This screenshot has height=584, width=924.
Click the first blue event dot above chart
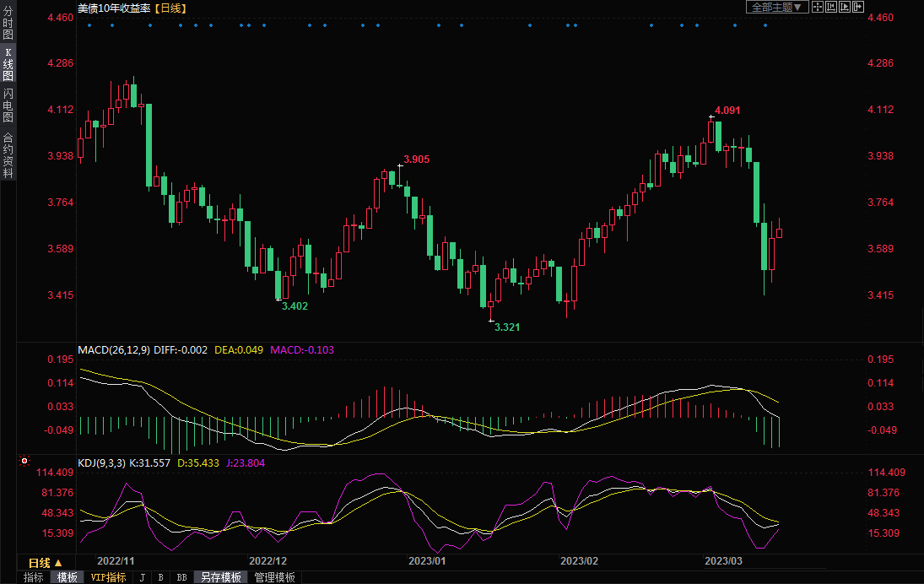[89, 24]
